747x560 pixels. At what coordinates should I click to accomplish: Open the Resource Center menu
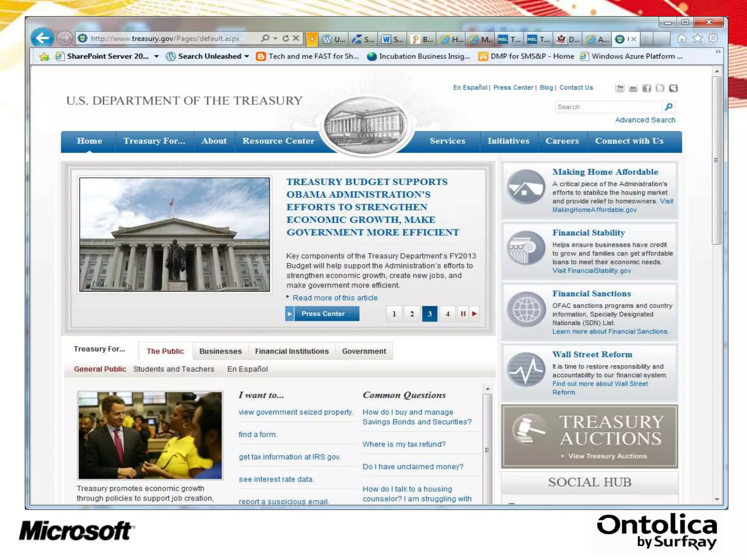278,141
